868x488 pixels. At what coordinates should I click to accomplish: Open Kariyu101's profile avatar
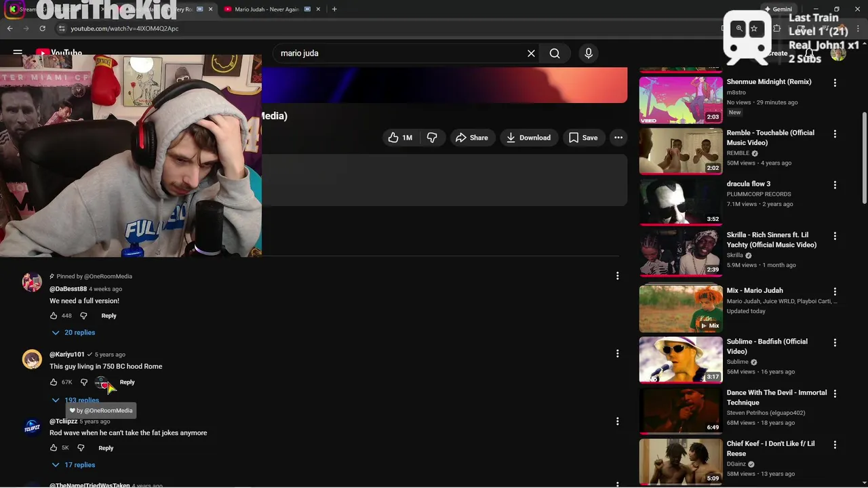point(32,359)
